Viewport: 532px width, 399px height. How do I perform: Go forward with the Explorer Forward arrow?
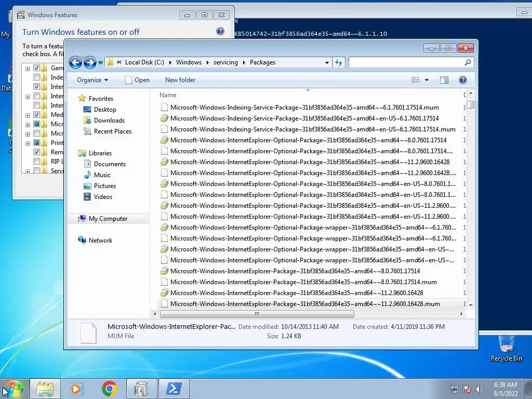90,62
